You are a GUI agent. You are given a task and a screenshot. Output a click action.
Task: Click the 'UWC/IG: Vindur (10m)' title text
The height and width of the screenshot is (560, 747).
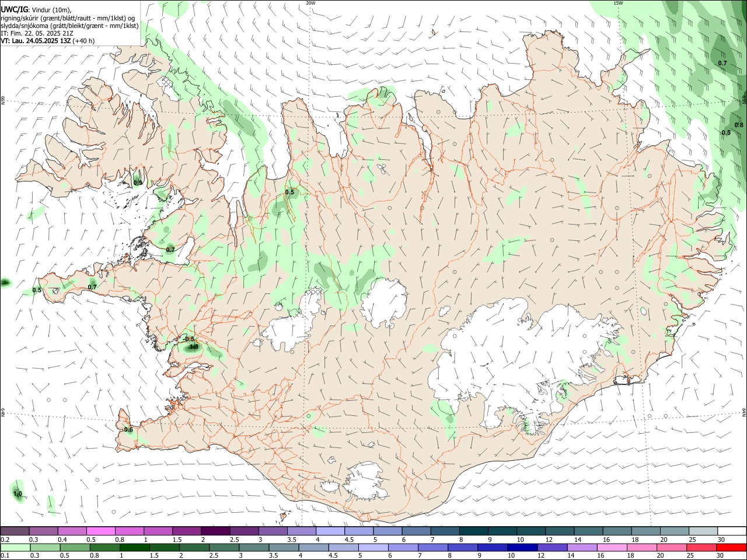point(36,10)
